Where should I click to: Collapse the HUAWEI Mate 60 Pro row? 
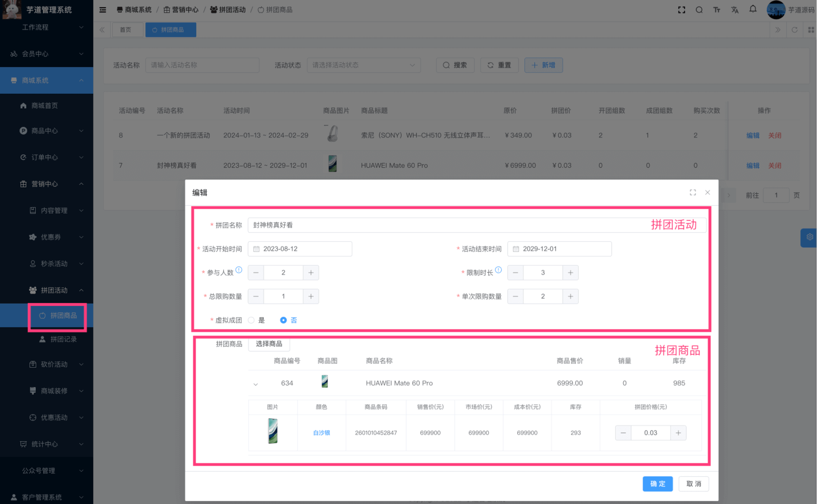click(256, 384)
